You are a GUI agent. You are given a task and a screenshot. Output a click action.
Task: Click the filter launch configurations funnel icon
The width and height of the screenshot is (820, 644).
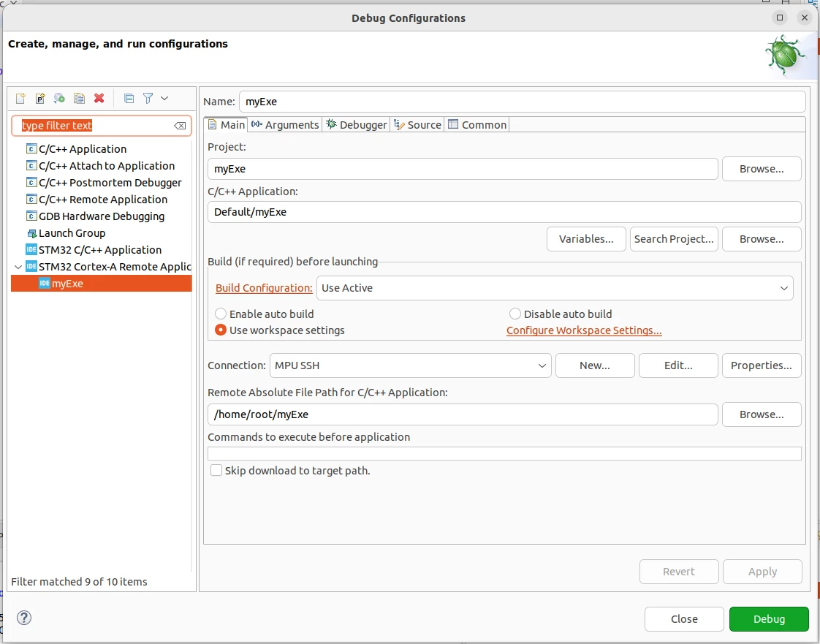pos(148,99)
